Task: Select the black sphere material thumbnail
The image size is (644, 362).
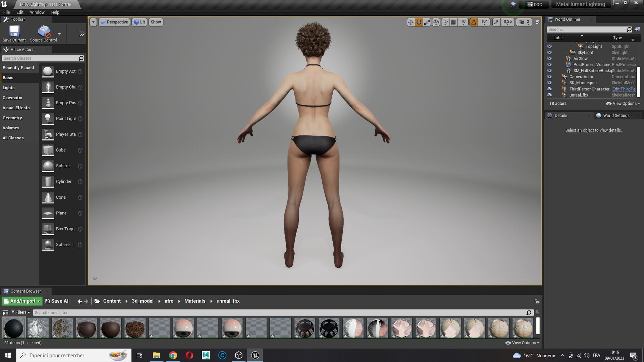Action: click(14, 328)
